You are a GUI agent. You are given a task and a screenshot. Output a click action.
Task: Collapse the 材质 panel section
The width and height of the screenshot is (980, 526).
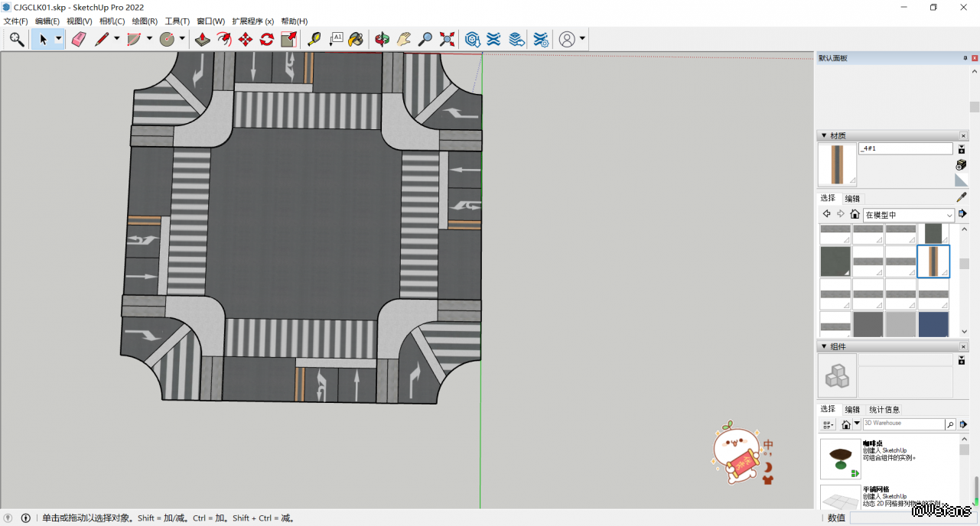pyautogui.click(x=822, y=135)
